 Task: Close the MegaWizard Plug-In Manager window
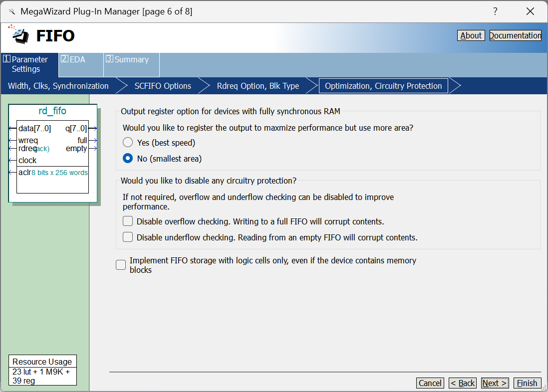point(530,11)
